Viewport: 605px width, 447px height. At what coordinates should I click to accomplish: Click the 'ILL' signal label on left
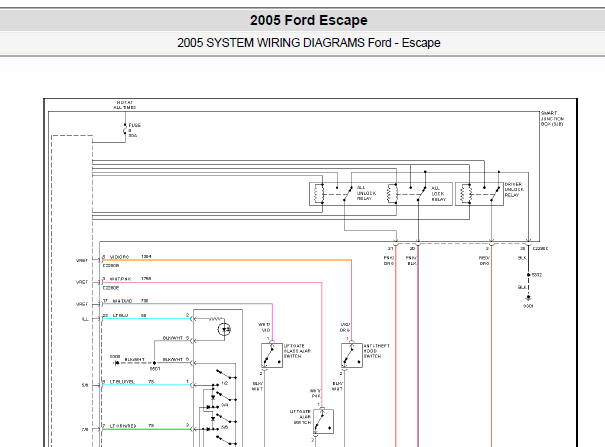(85, 319)
